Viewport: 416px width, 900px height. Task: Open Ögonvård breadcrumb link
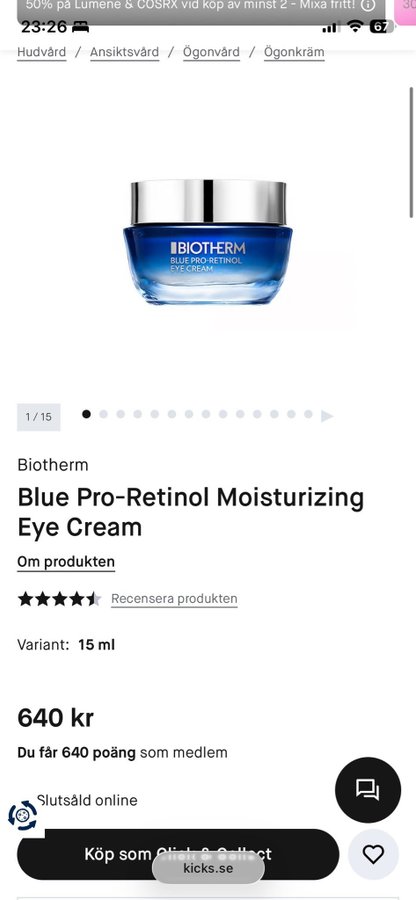pos(211,52)
